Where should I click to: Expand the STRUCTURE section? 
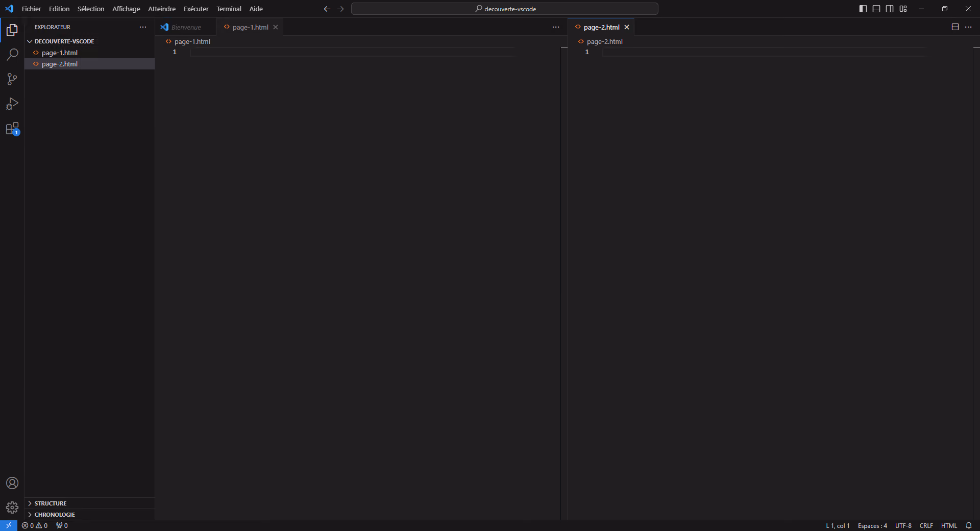(x=89, y=503)
